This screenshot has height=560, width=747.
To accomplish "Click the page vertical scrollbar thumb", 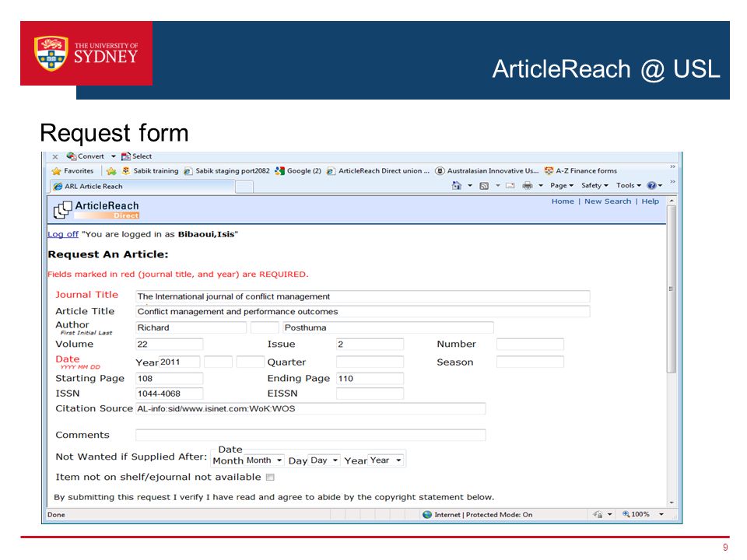I will tap(672, 289).
